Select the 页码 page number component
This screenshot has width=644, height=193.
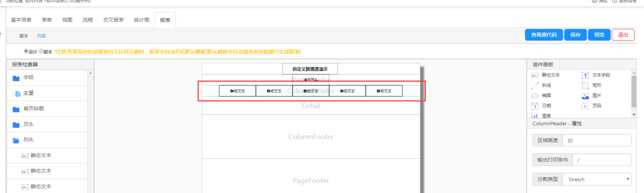[x=585, y=106]
